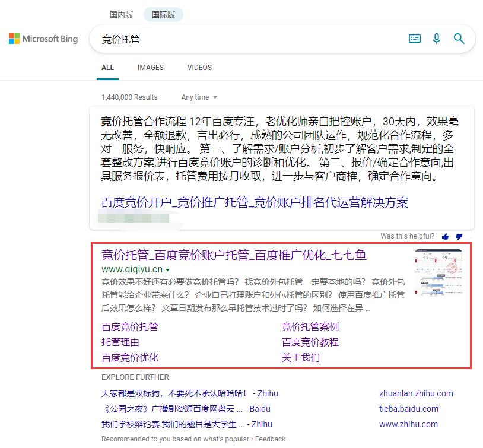The image size is (483, 448).
Task: Select the ALL results tab
Action: pyautogui.click(x=107, y=68)
